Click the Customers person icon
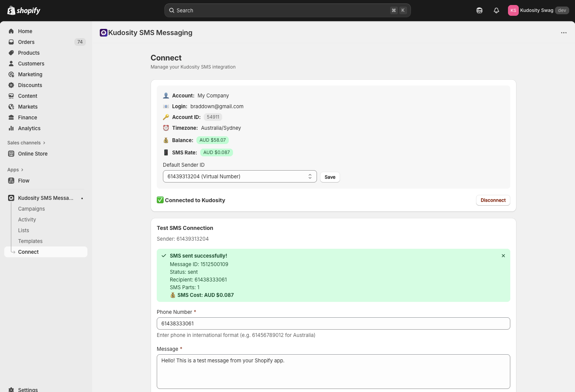Image resolution: width=575 pixels, height=392 pixels. (x=11, y=64)
